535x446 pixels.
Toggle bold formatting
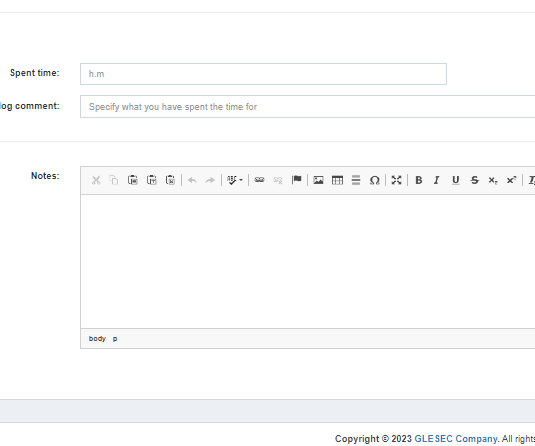tap(418, 180)
